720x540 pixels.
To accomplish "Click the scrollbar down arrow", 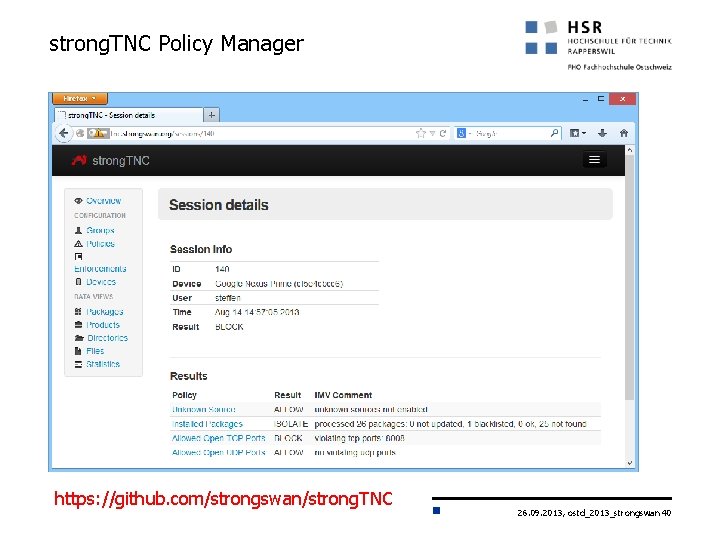I will point(630,463).
